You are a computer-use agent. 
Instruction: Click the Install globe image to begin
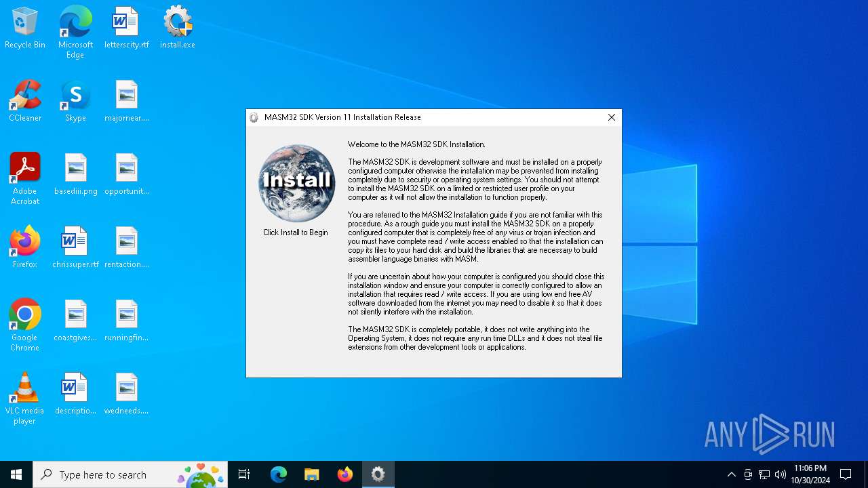296,183
